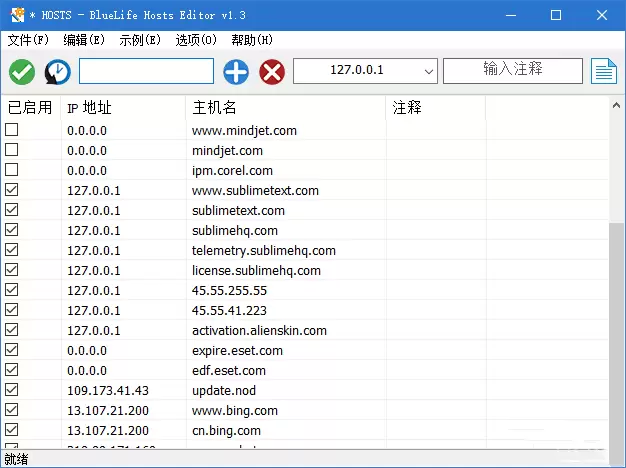626x468 pixels.
Task: Click the clock refresh icon
Action: [x=57, y=72]
